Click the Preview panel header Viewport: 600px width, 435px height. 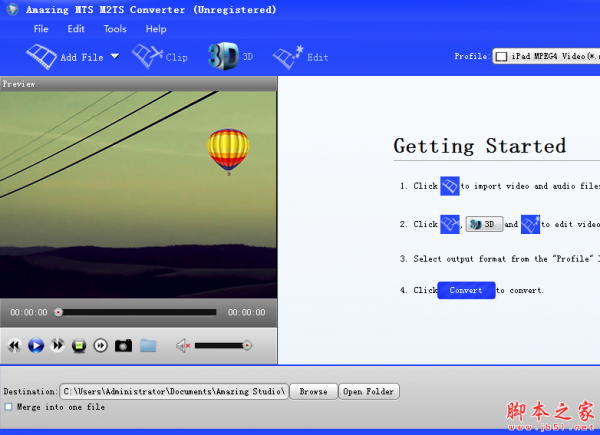pos(139,83)
